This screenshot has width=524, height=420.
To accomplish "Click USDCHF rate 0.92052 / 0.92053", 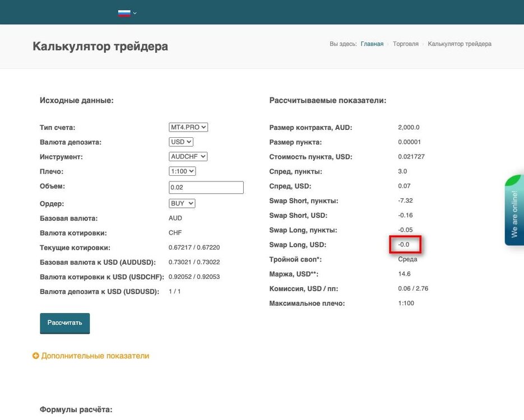I will coord(194,277).
